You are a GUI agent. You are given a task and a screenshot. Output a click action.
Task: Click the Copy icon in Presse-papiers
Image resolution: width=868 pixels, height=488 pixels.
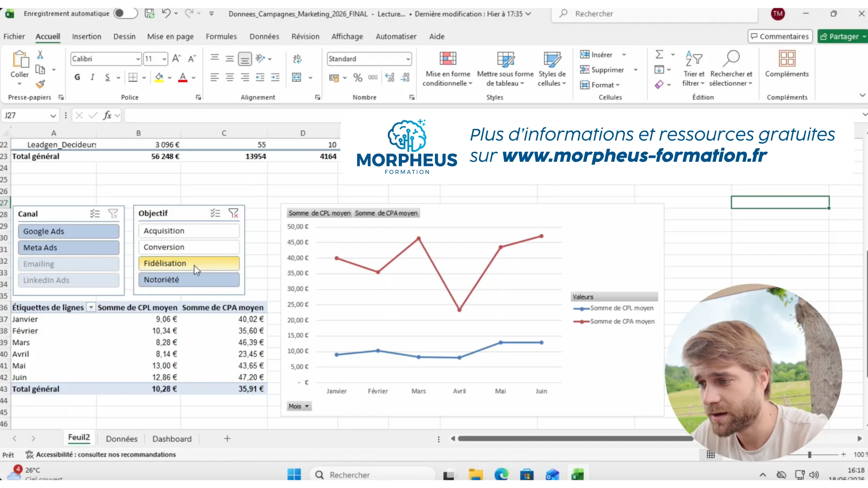(x=40, y=70)
